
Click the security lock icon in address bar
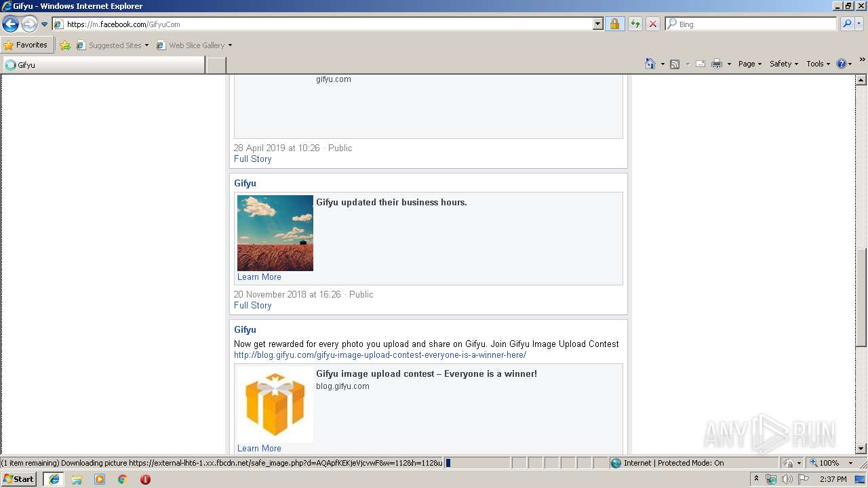pyautogui.click(x=614, y=24)
